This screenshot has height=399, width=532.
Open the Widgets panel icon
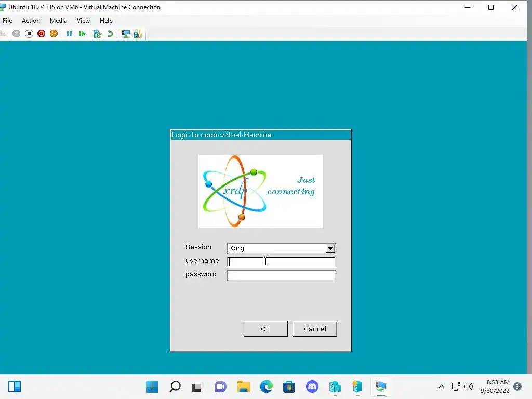(15, 387)
